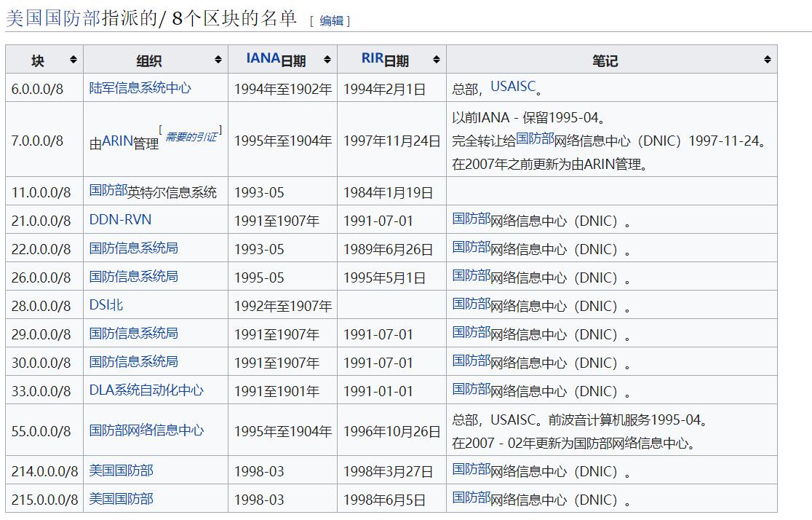This screenshot has width=812, height=520.
Task: Click the 1994年2月1日 RIR date cell
Action: click(392, 87)
